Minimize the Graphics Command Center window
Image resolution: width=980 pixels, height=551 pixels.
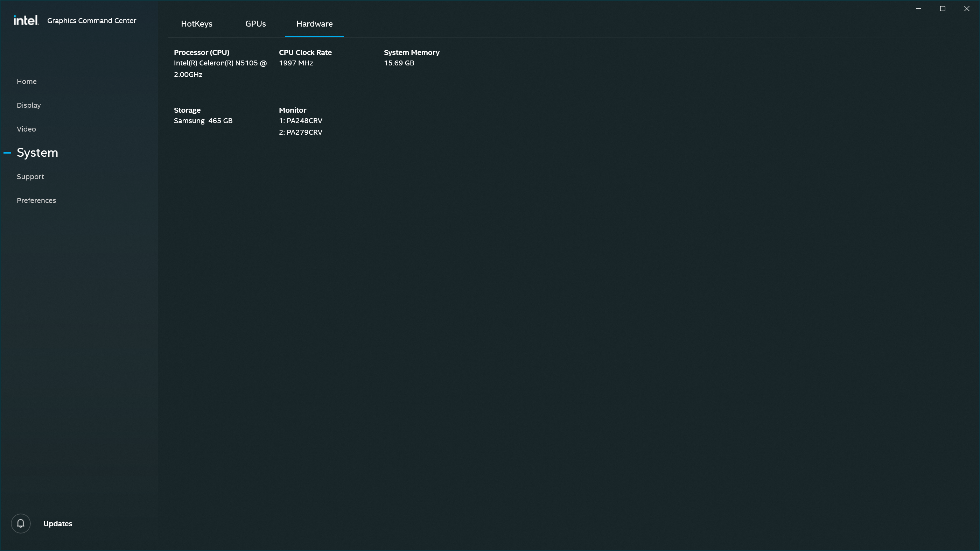coord(918,8)
